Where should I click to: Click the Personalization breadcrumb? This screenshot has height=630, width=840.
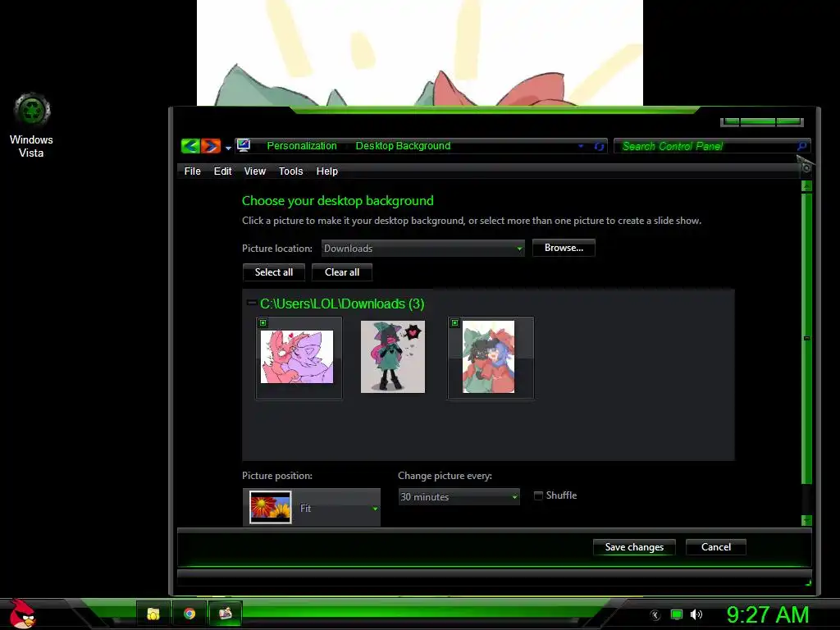tap(302, 146)
